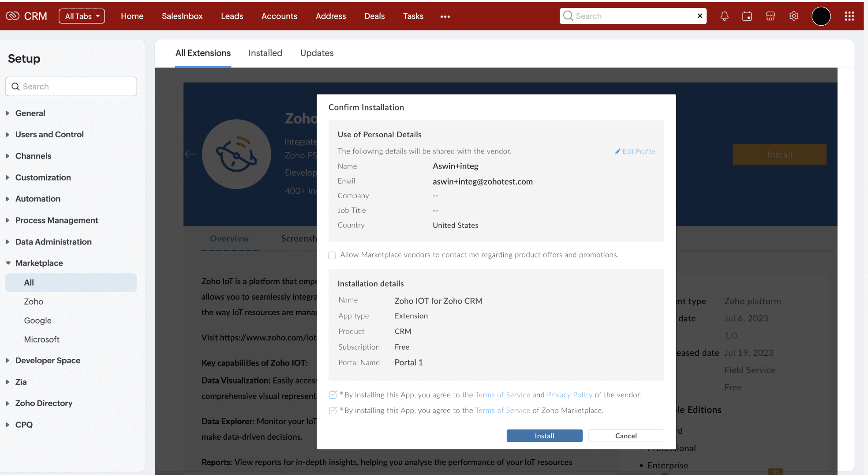
Task: Open the Tasks module
Action: 413,16
